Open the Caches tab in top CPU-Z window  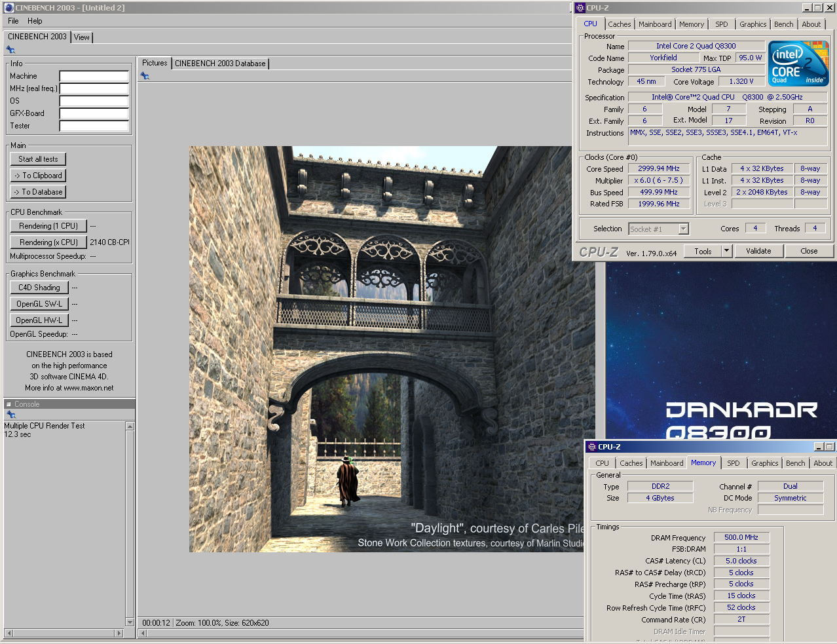tap(620, 24)
